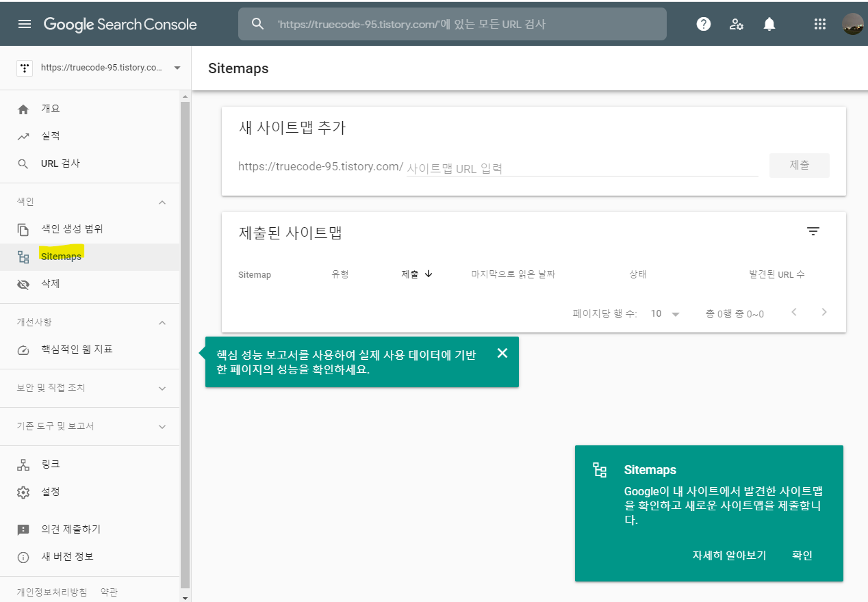
Task: Open the account profile avatar
Action: point(853,24)
